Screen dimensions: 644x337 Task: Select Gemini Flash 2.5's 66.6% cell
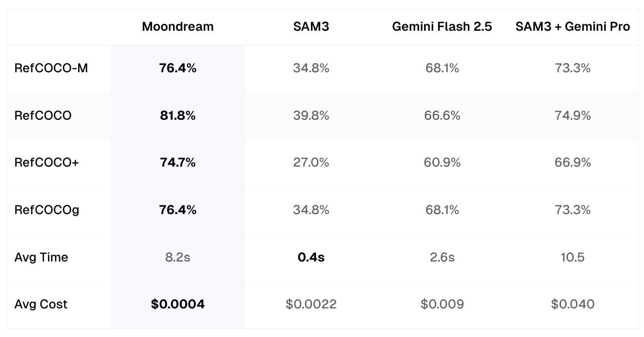pos(442,115)
